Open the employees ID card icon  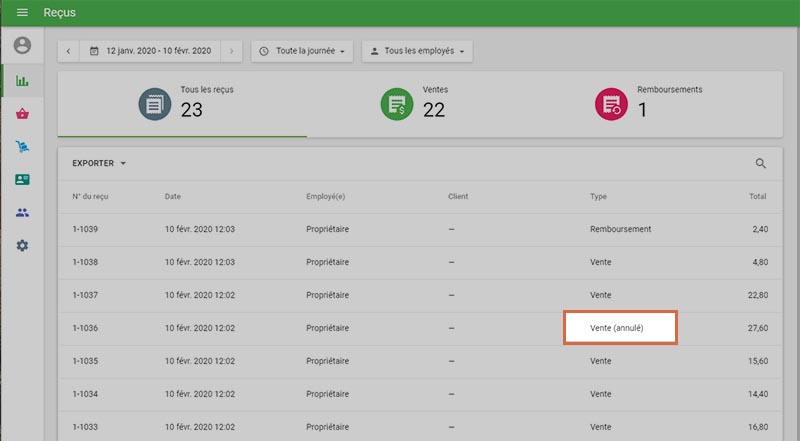[22, 180]
